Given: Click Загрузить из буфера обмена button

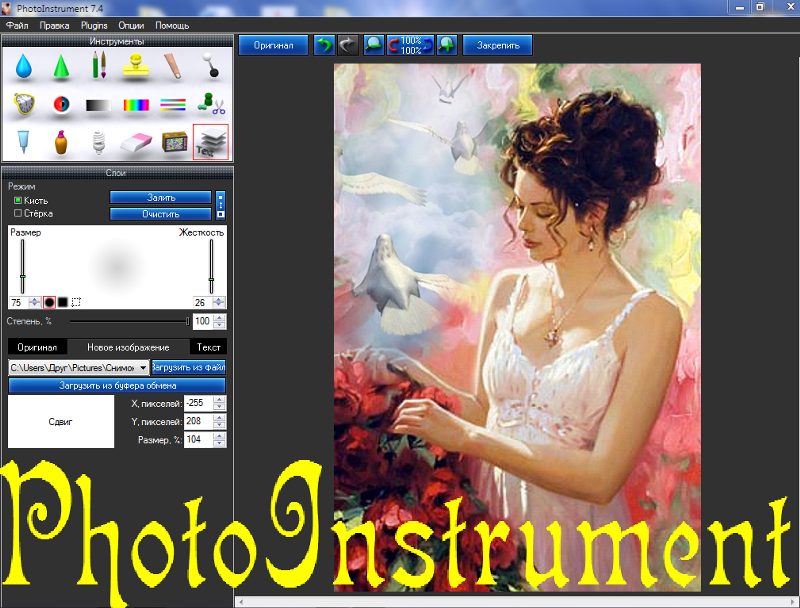Looking at the screenshot, I should [117, 385].
